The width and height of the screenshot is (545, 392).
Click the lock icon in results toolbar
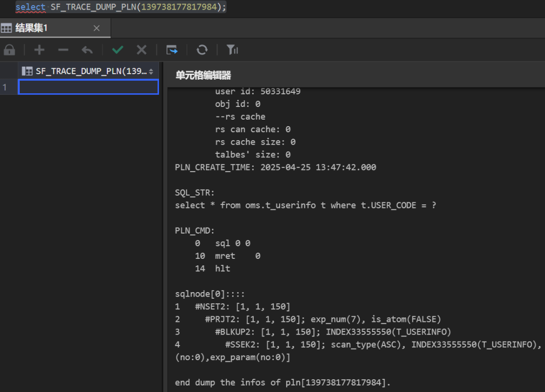coord(10,50)
